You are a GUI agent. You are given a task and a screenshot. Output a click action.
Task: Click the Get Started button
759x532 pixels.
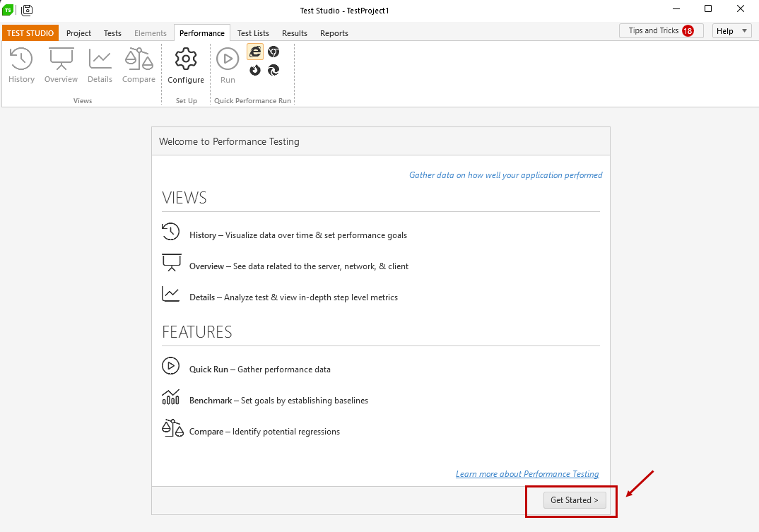575,500
